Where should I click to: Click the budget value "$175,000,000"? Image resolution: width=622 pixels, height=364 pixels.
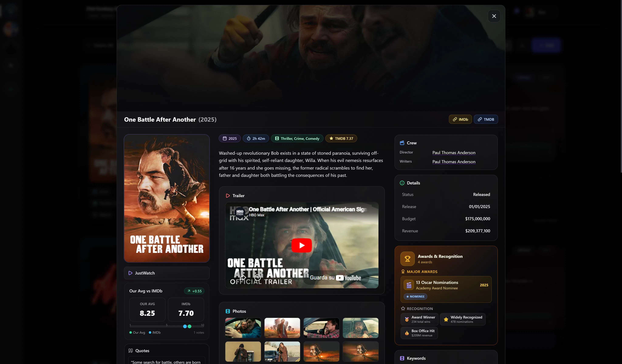(477, 219)
